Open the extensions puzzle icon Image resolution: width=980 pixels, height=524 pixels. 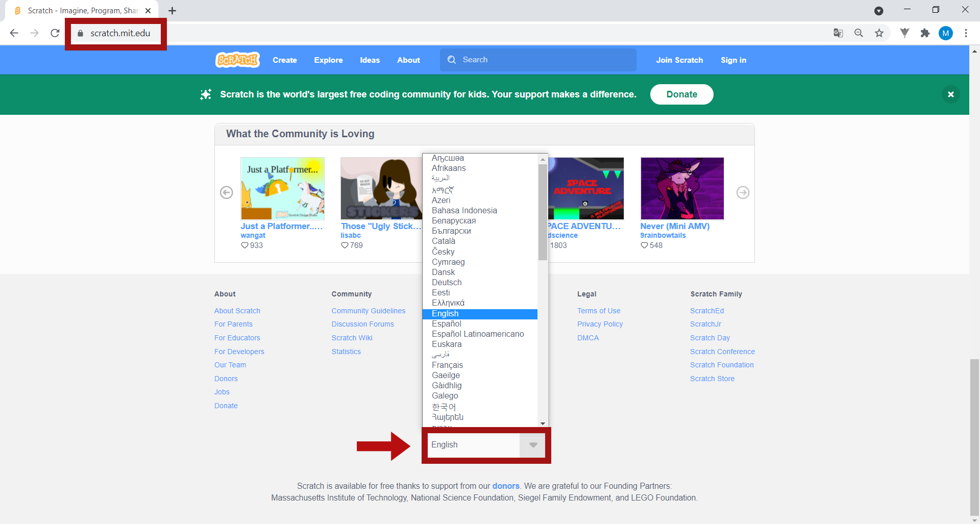[x=925, y=33]
